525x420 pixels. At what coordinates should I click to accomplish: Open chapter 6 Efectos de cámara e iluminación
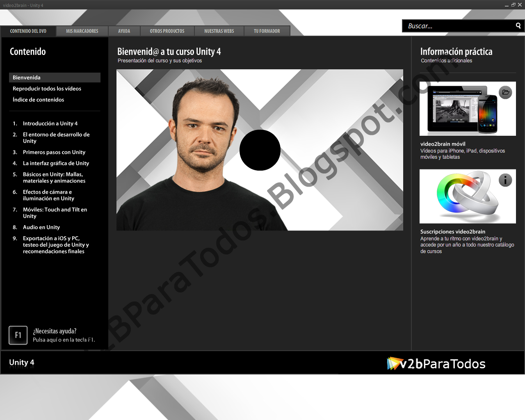(48, 195)
